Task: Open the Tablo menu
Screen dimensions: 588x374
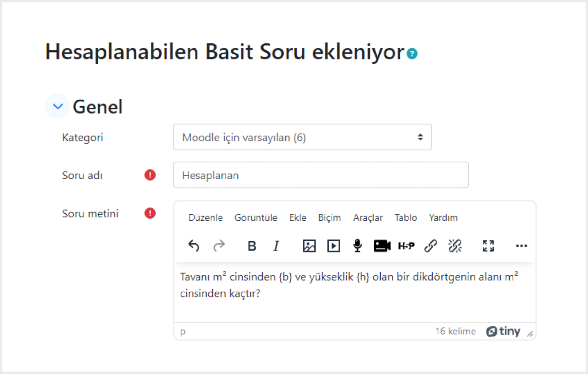Action: pyautogui.click(x=405, y=218)
